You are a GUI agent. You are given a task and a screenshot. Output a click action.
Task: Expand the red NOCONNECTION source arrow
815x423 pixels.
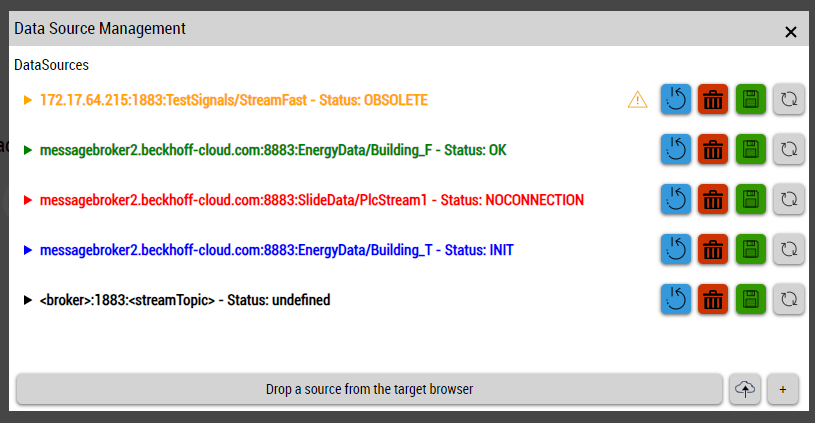click(x=28, y=200)
